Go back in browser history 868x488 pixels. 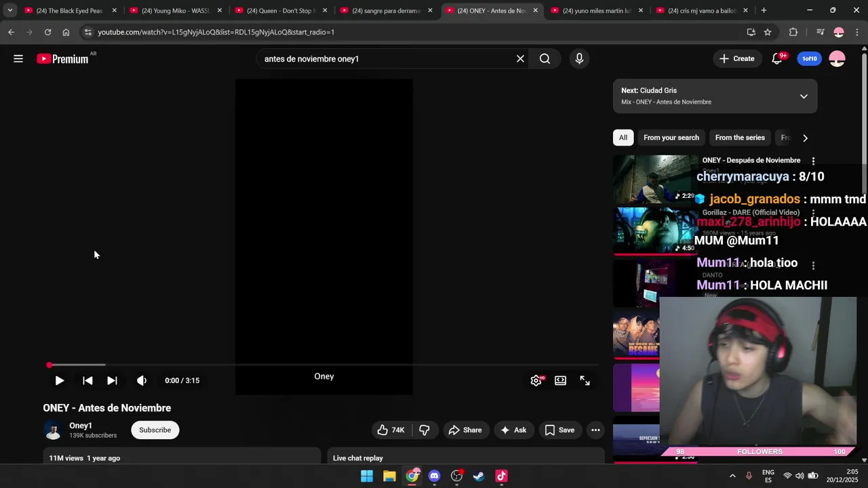11,32
